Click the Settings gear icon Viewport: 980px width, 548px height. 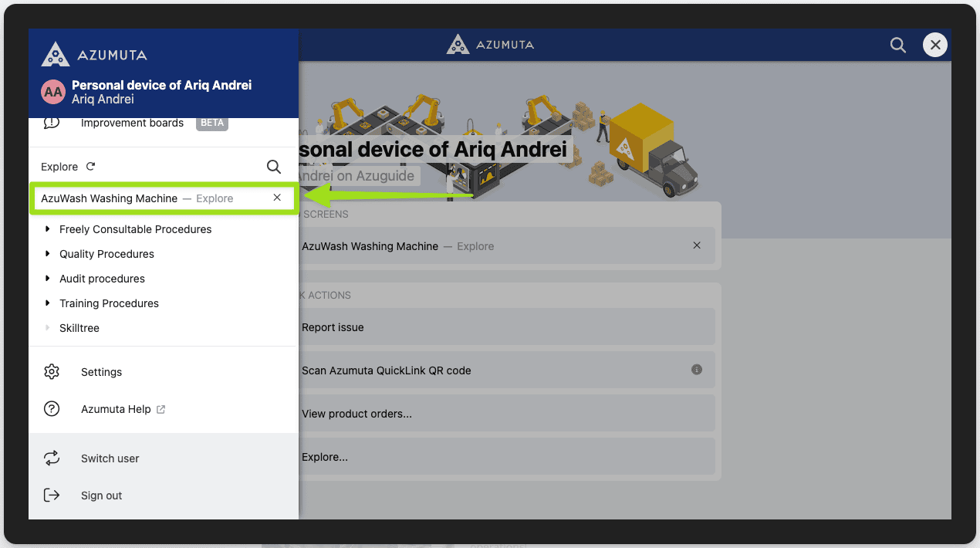52,372
